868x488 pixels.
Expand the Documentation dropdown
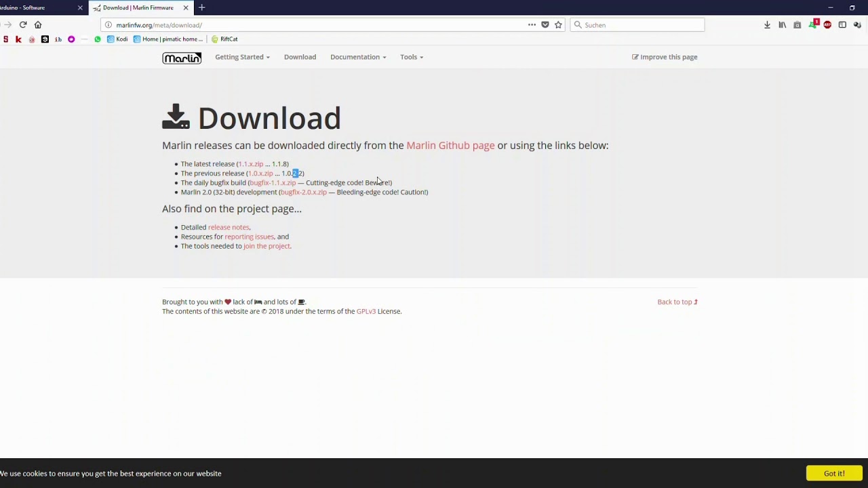tap(358, 57)
